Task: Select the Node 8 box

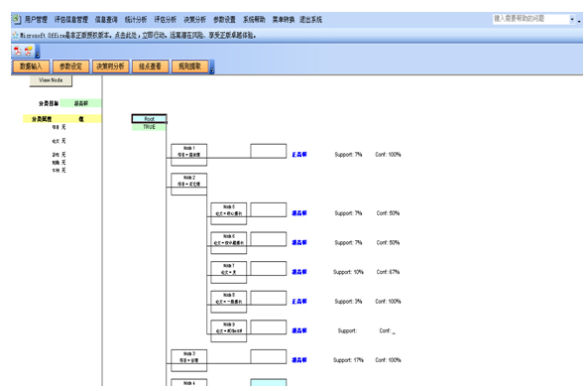Action: [229, 302]
